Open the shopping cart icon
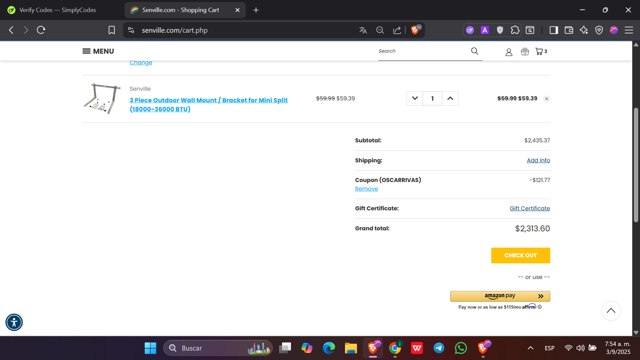This screenshot has width=640, height=360. [541, 51]
